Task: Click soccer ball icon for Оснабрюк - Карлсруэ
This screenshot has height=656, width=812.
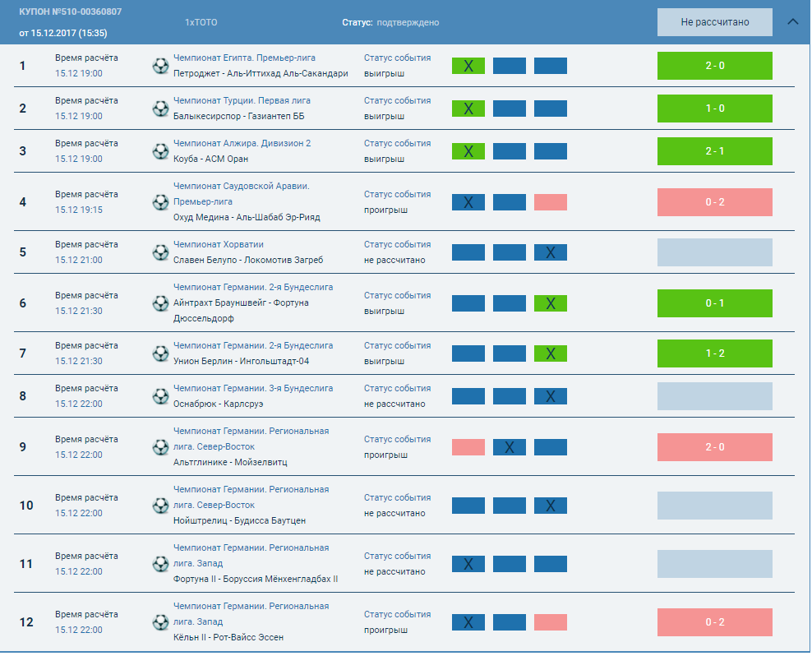Action: (x=160, y=396)
